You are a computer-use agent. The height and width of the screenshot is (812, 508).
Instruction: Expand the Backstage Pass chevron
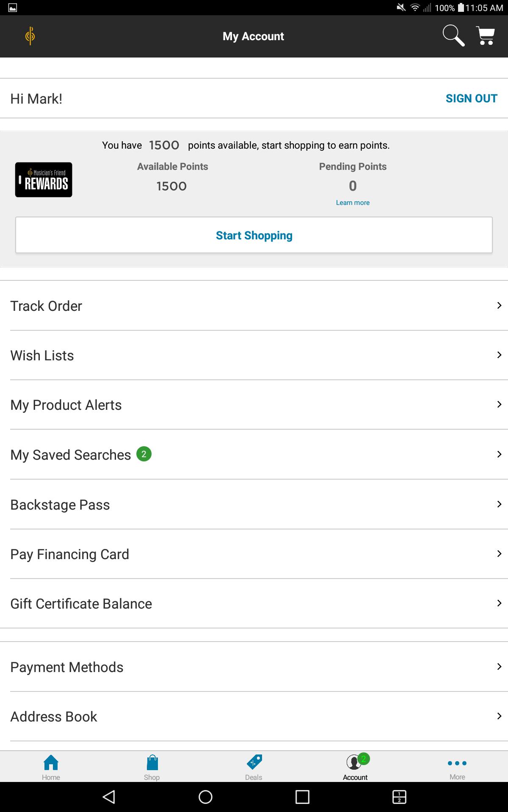click(499, 504)
